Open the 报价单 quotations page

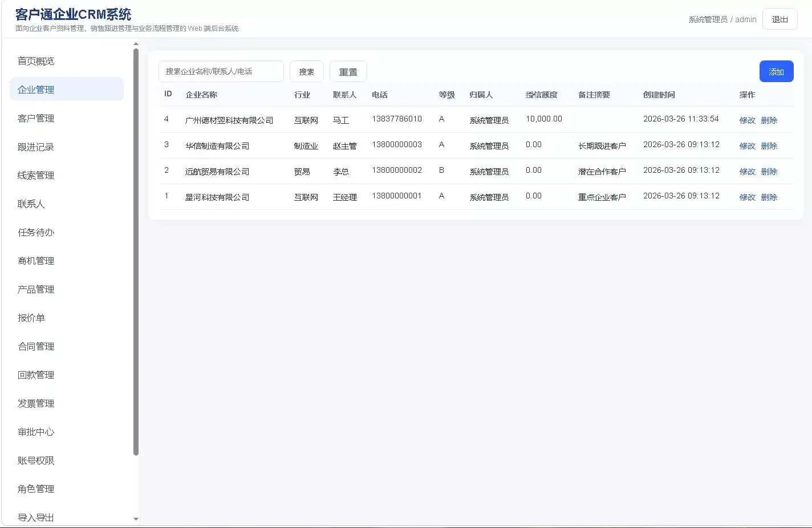tap(31, 318)
